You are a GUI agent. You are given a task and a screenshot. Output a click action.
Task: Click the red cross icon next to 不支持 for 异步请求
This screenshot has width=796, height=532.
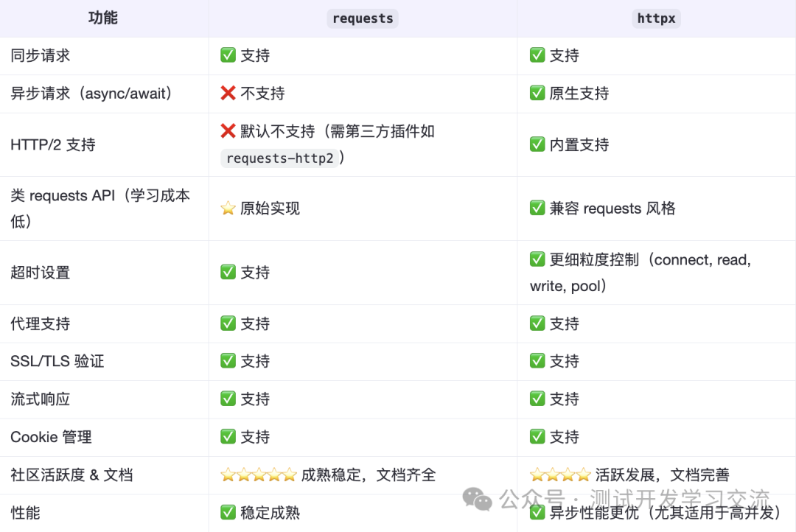(x=228, y=93)
